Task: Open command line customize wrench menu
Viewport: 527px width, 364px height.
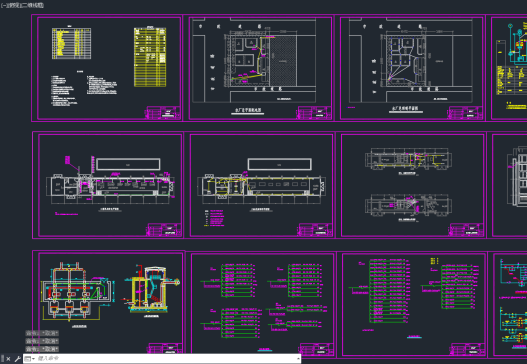Action: click(x=17, y=359)
